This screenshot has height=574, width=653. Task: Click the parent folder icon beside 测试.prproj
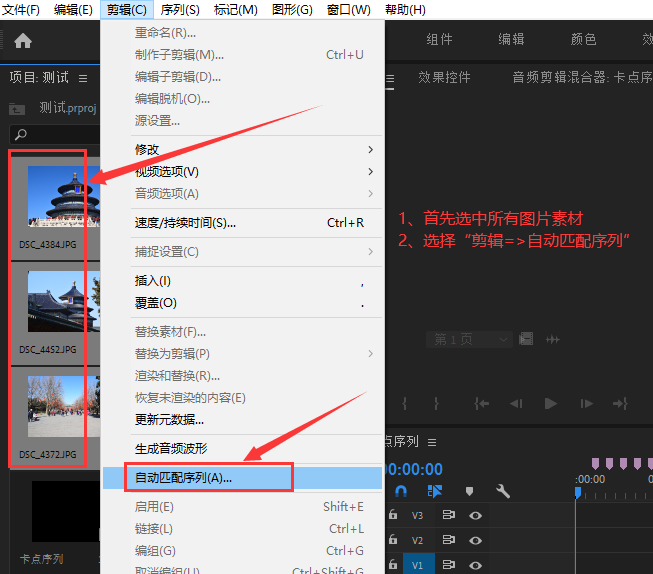click(17, 109)
